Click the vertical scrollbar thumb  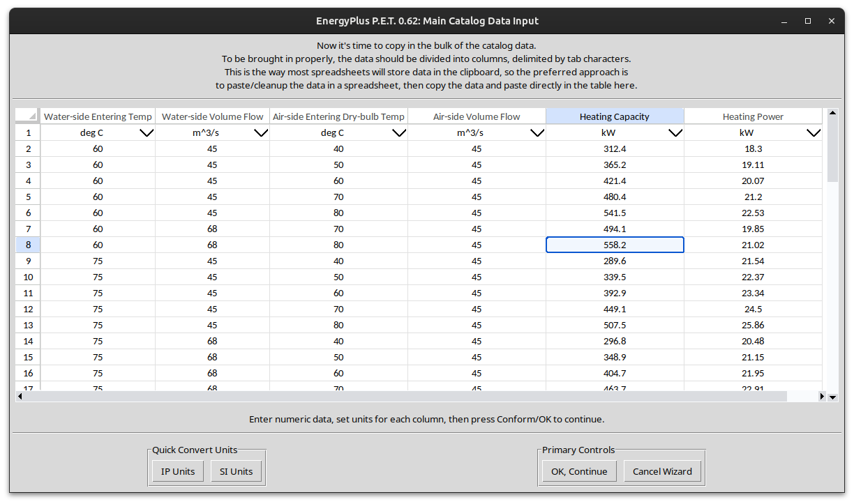click(x=832, y=149)
